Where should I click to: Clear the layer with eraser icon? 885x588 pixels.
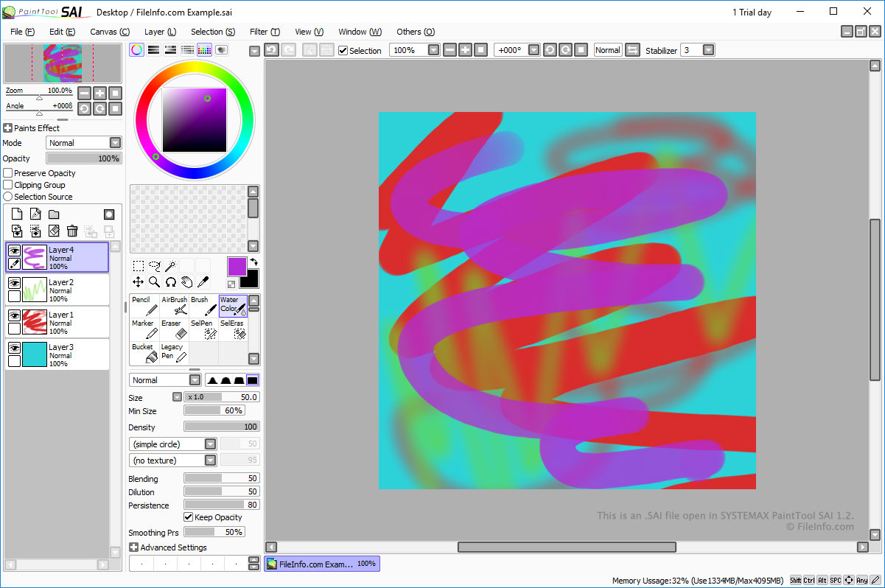(54, 231)
